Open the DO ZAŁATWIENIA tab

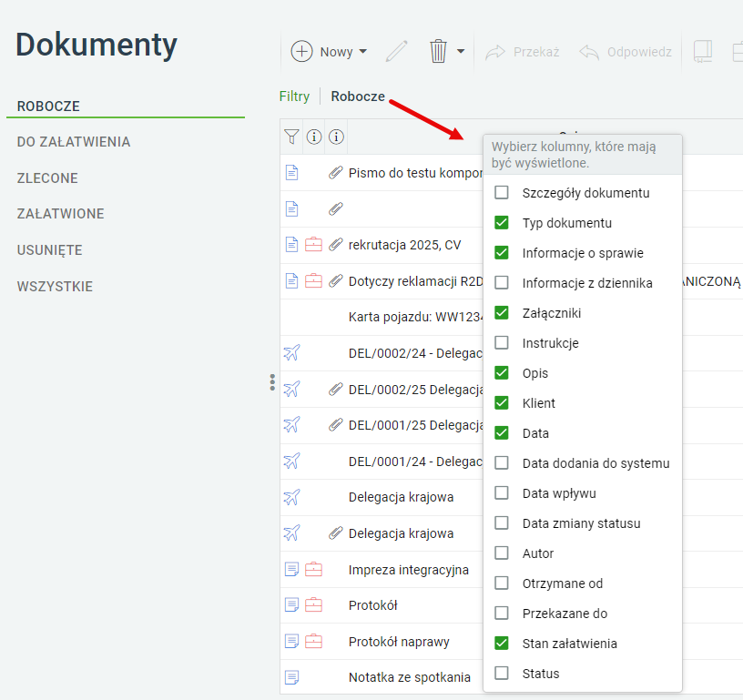tap(74, 142)
